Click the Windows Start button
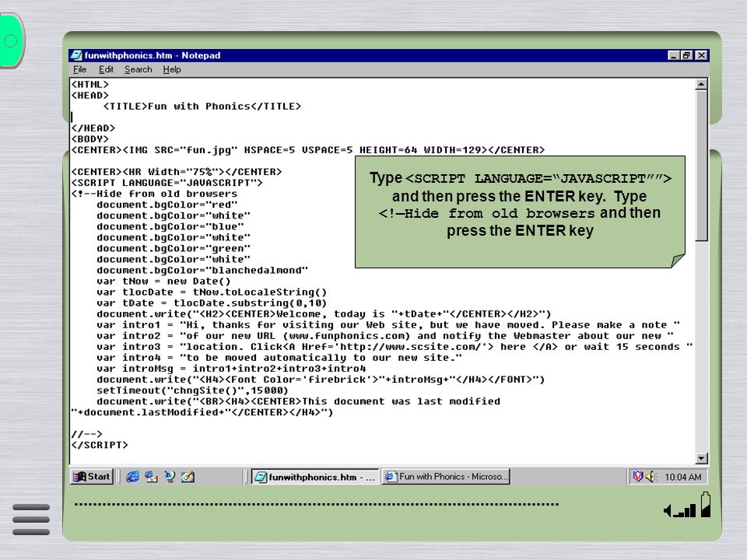The width and height of the screenshot is (747, 560). [x=92, y=476]
